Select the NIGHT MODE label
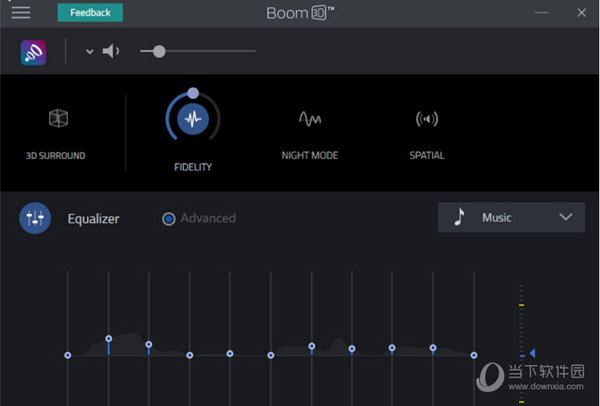Viewport: 600px width, 406px height. tap(310, 155)
